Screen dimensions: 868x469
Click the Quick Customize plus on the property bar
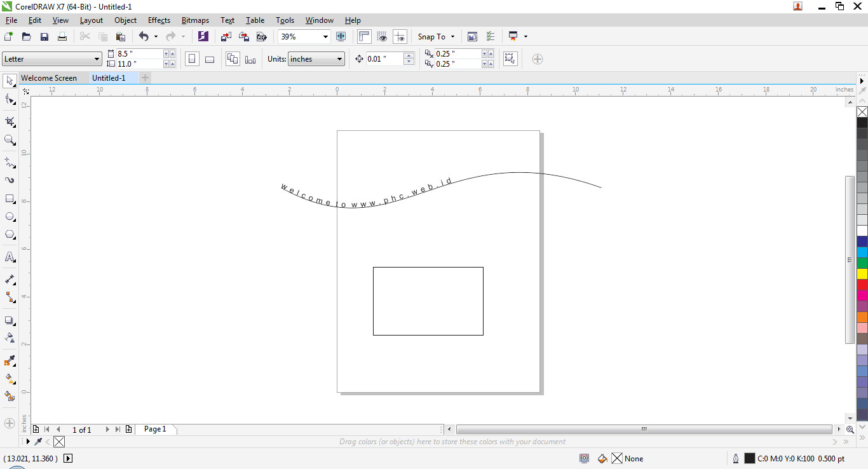[x=538, y=59]
